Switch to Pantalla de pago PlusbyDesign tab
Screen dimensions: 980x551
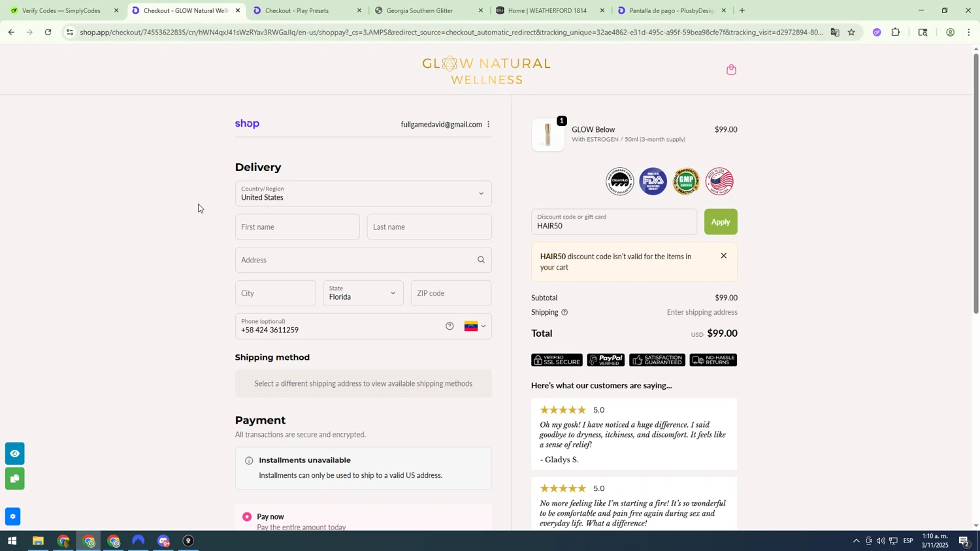click(672, 10)
